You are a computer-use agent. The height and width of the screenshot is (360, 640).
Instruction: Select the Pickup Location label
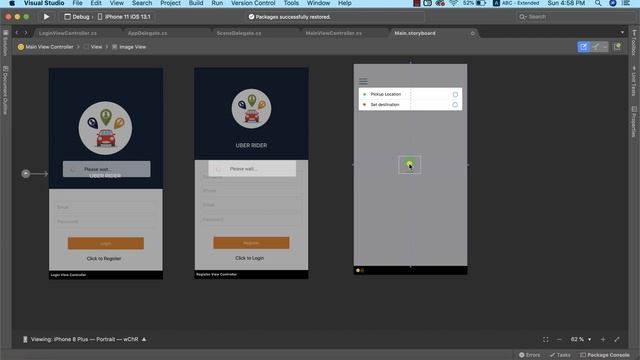pyautogui.click(x=386, y=94)
